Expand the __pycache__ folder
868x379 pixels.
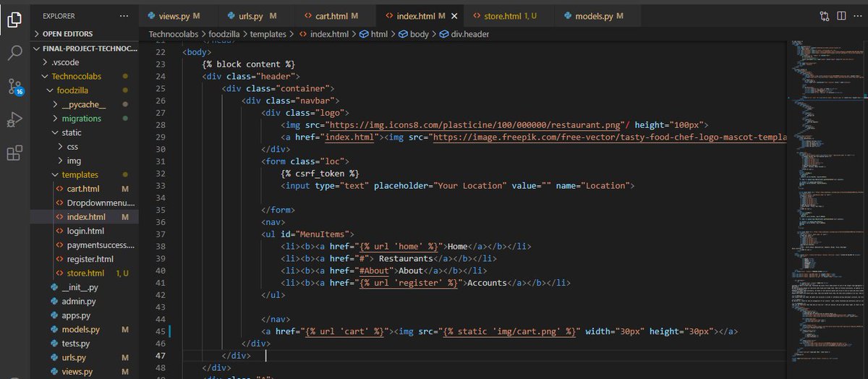85,104
